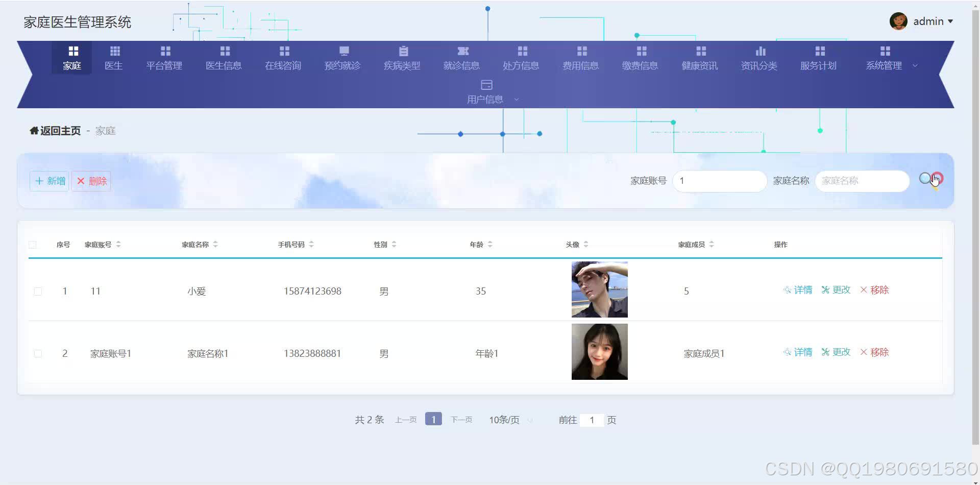Check the checkbox for 家庭账号1 row
This screenshot has height=485, width=980.
click(38, 353)
